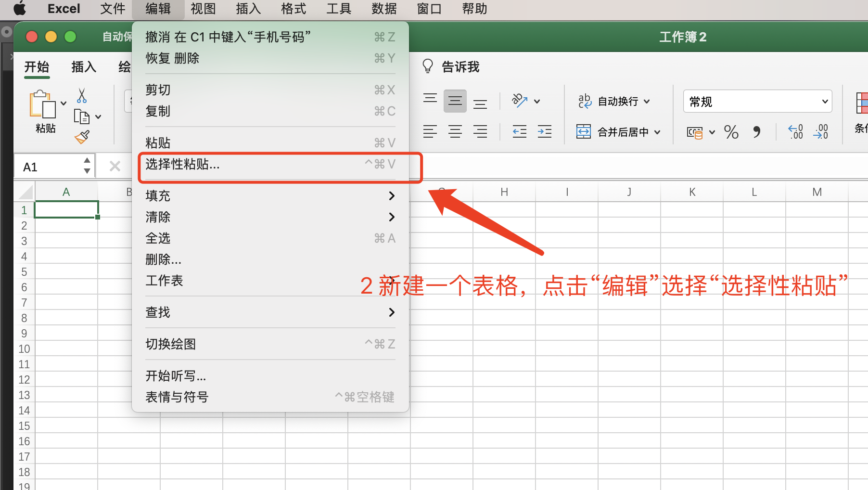The width and height of the screenshot is (868, 490).
Task: Open the Excel app menu
Action: (x=64, y=9)
